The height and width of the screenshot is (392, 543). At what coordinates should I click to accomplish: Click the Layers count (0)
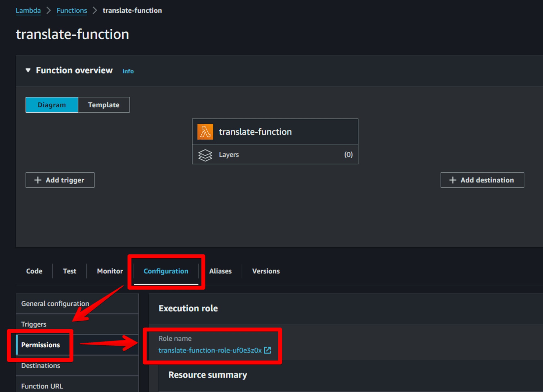pos(348,155)
